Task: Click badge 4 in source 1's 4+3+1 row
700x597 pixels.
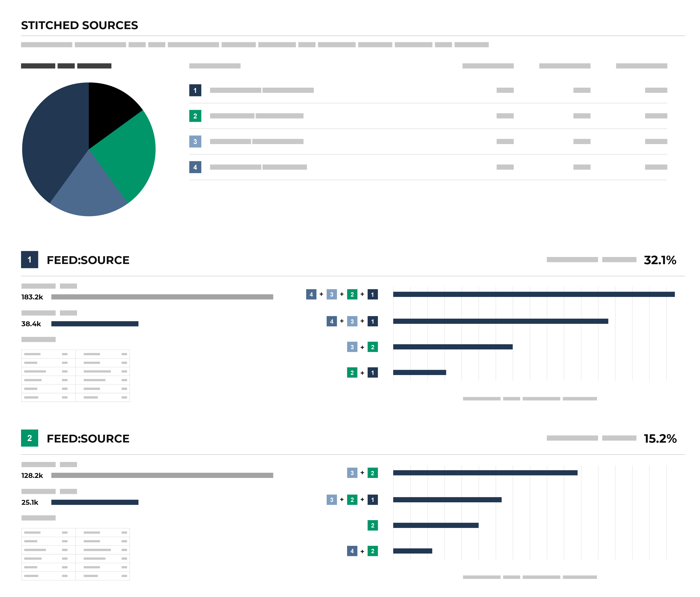Action: click(x=332, y=321)
